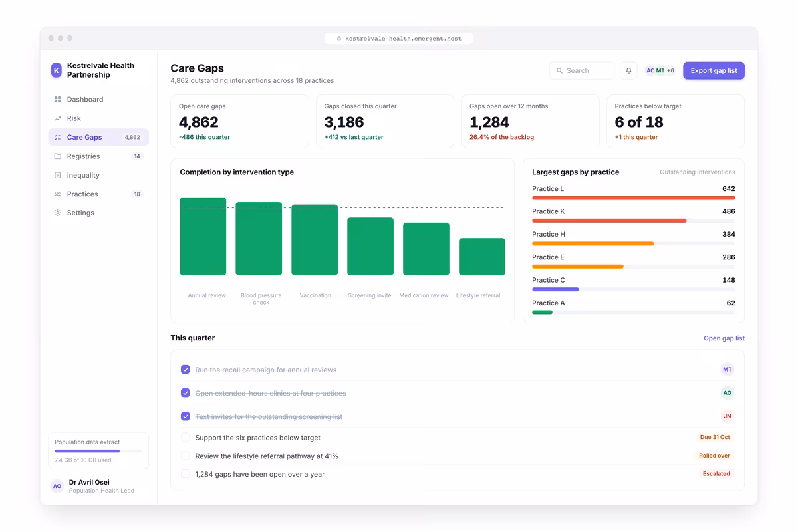Open Registries in the sidebar
This screenshot has height=532, width=798.
[98, 156]
